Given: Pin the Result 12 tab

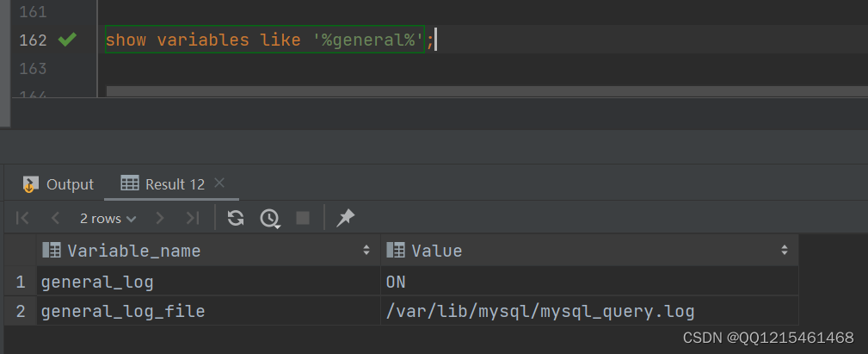Looking at the screenshot, I should (x=346, y=218).
